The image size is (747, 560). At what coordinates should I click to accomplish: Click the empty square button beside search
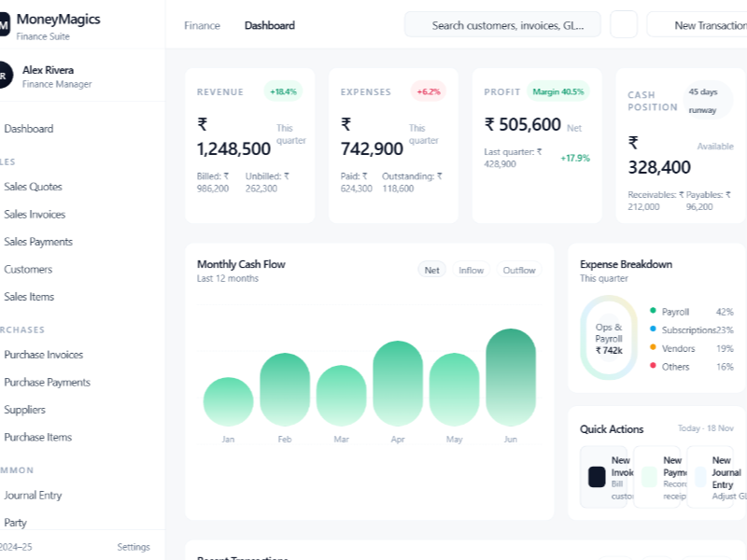[624, 25]
